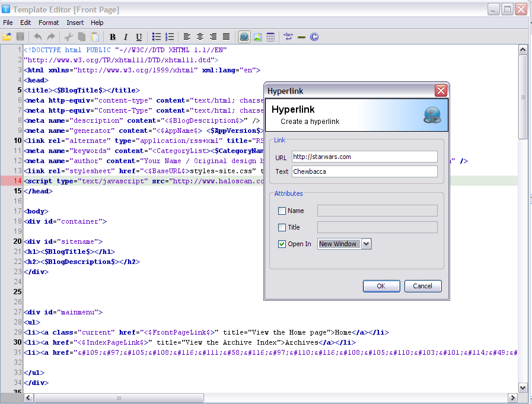Align text right

[x=213, y=37]
